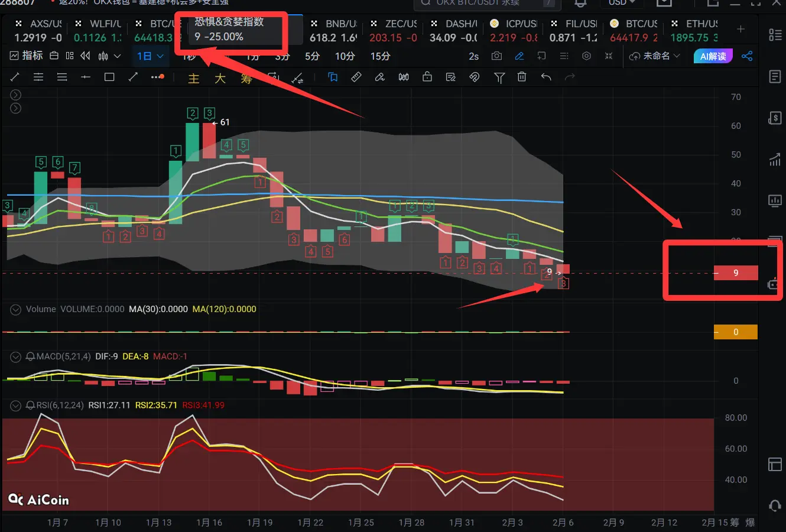This screenshot has height=532, width=786.
Task: Select the FIL/US ticker tab
Action: [573, 31]
